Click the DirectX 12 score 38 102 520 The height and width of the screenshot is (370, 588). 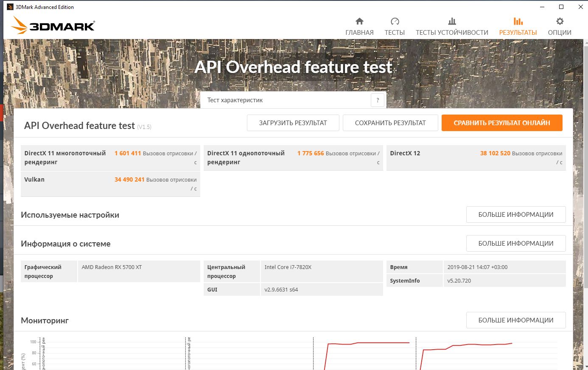[495, 154]
